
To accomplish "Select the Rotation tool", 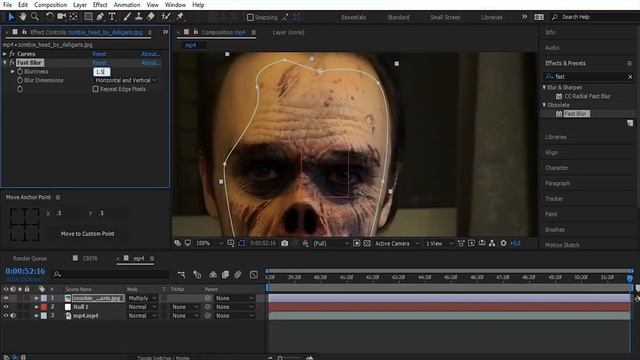I will (49, 17).
